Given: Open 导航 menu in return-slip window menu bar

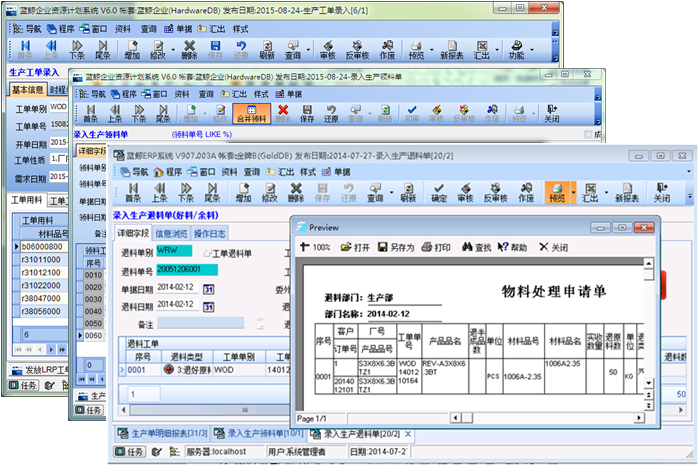Looking at the screenshot, I should click(x=134, y=172).
